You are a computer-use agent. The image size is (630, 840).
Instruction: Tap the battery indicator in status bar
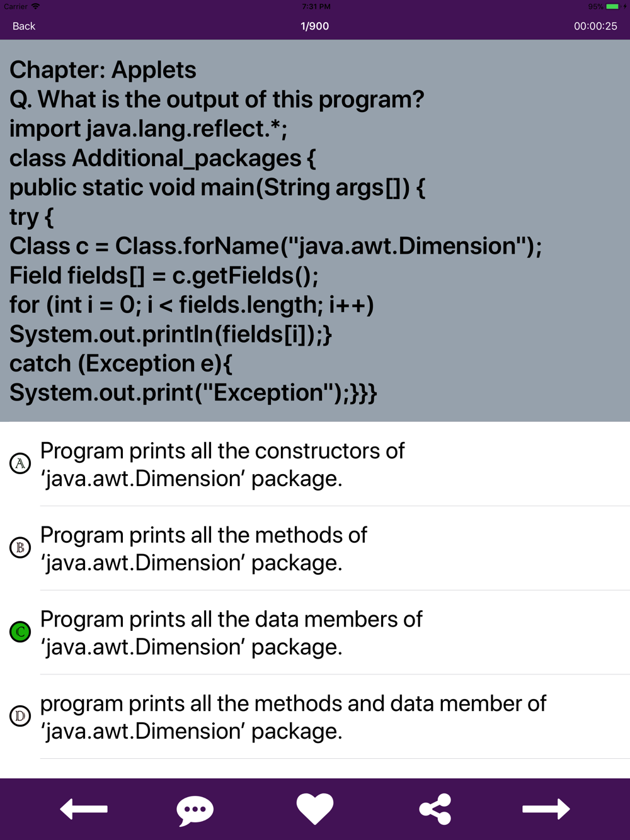[612, 6]
